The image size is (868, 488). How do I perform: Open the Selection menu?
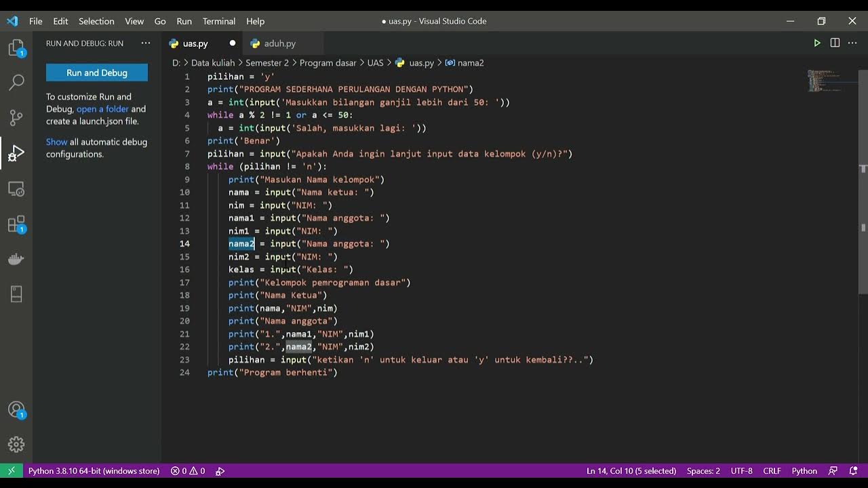point(96,21)
